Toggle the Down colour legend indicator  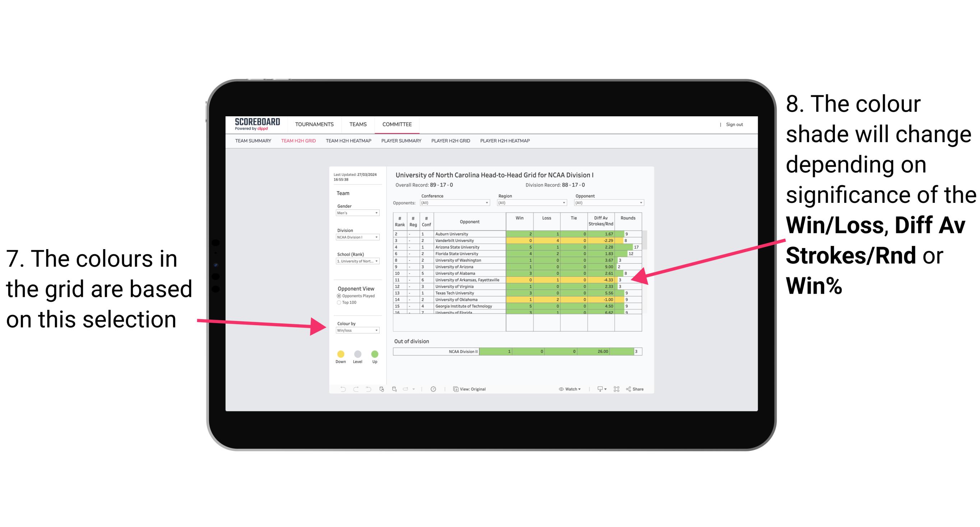click(x=339, y=353)
